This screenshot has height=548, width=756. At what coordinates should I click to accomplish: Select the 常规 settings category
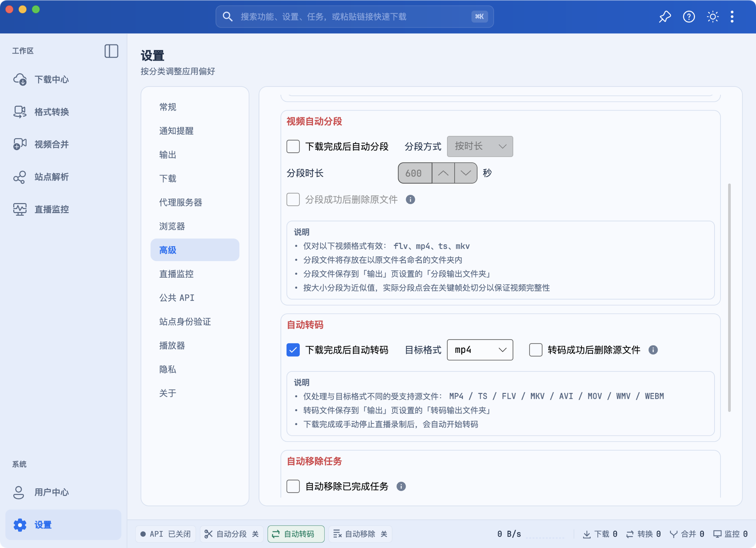[195, 107]
